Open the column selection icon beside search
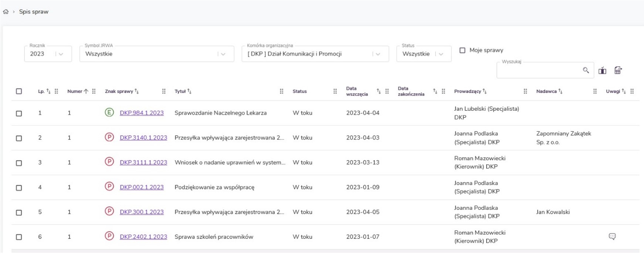The width and height of the screenshot is (644, 255). pos(602,70)
